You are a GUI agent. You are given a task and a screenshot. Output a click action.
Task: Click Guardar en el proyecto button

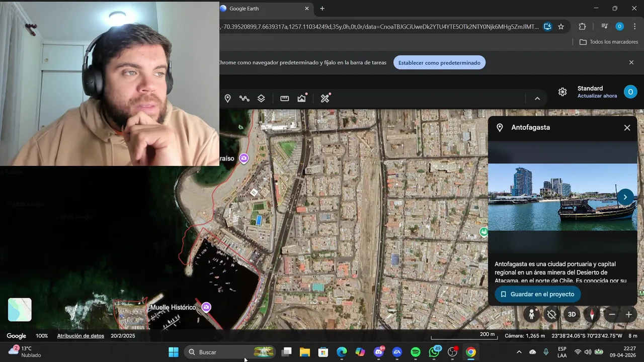[537, 294]
